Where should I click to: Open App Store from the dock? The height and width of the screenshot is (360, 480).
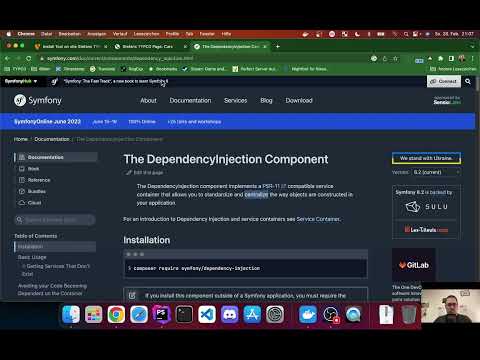[252, 314]
